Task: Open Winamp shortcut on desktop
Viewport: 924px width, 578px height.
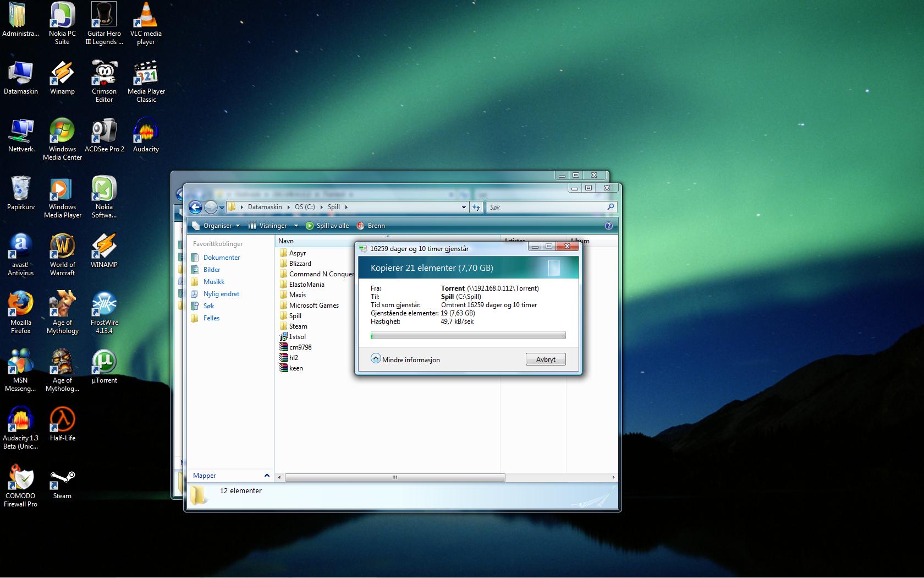Action: coord(62,78)
